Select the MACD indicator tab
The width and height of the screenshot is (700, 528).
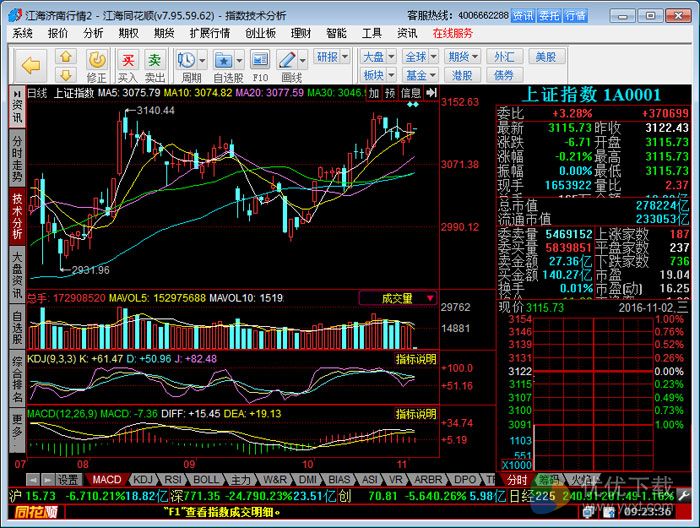[x=107, y=480]
